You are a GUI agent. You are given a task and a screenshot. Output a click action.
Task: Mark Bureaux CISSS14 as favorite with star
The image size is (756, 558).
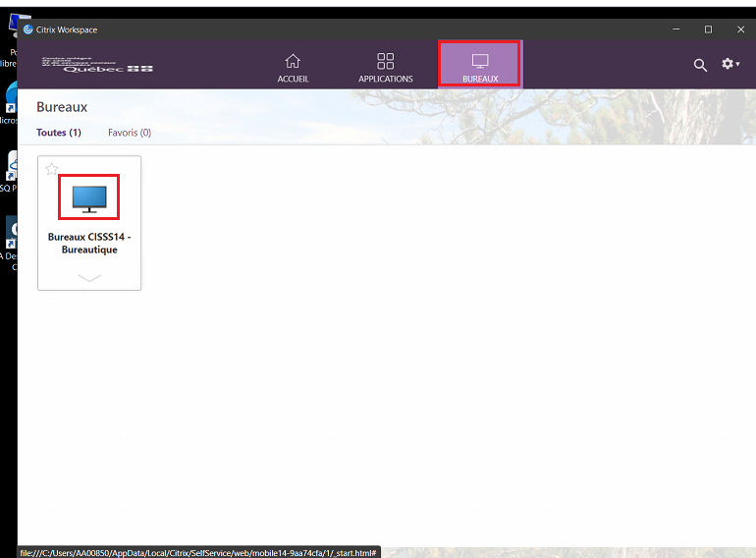(x=52, y=169)
